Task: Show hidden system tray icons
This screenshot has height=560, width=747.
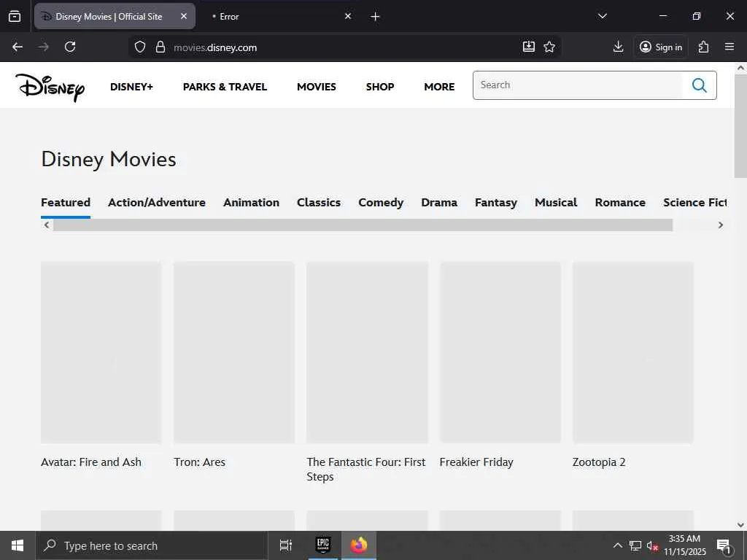Action: pyautogui.click(x=617, y=545)
